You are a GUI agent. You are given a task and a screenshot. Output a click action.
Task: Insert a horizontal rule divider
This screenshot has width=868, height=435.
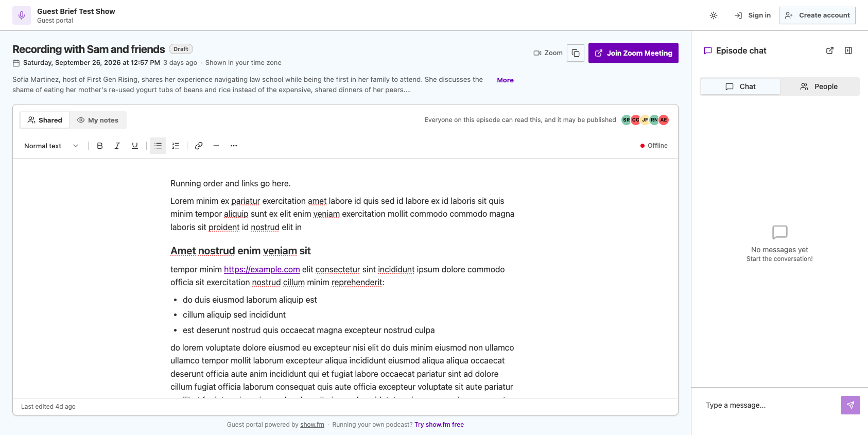point(216,146)
